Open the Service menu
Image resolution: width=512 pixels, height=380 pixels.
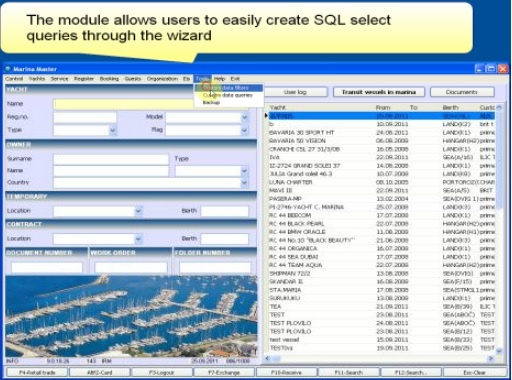59,79
